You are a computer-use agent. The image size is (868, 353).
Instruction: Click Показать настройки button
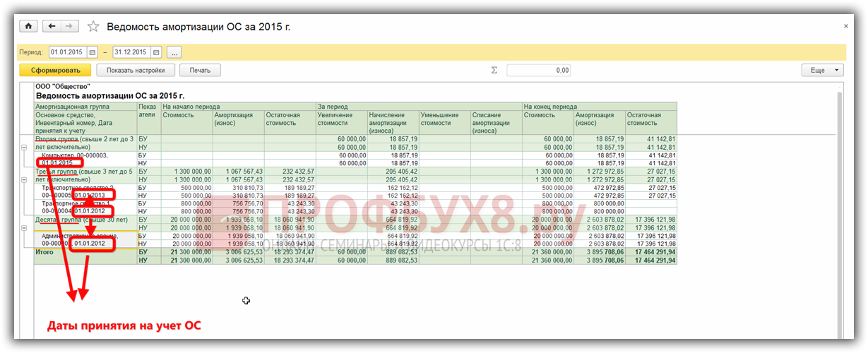point(136,70)
